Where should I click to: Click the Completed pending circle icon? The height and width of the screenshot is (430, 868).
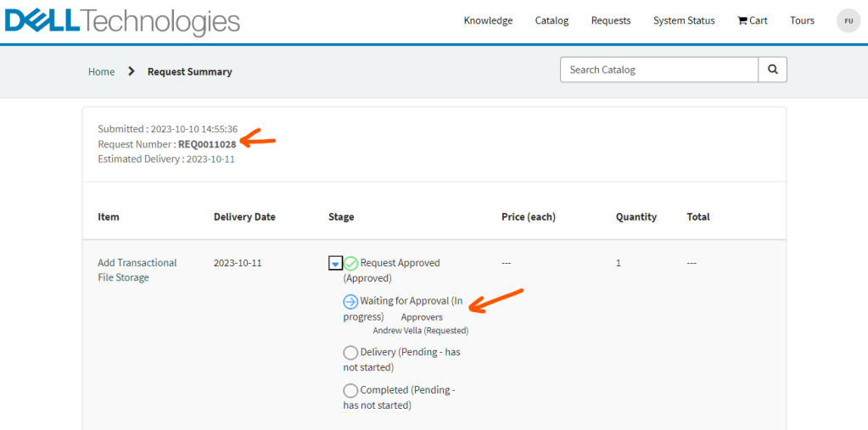tap(350, 390)
